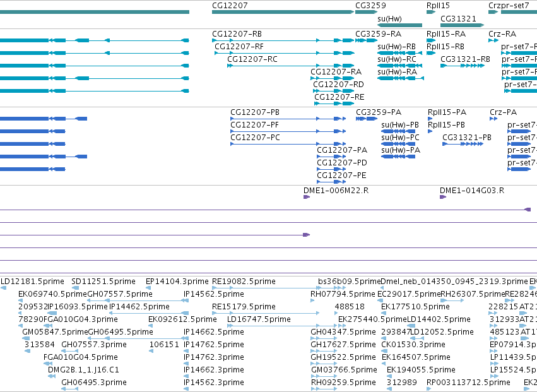The height and width of the screenshot is (392, 537).
Task: Open transcript su(Hw)-RC
Action: pos(396,59)
